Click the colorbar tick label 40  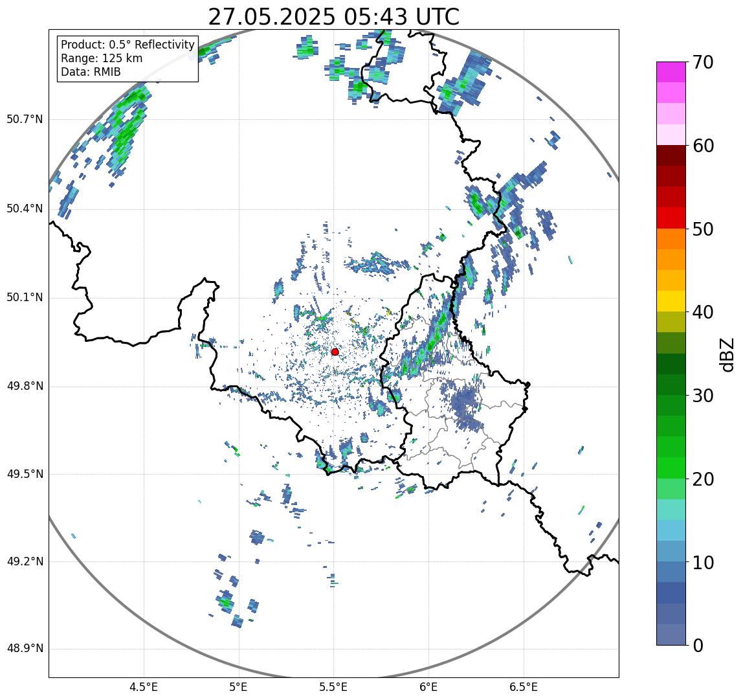703,312
